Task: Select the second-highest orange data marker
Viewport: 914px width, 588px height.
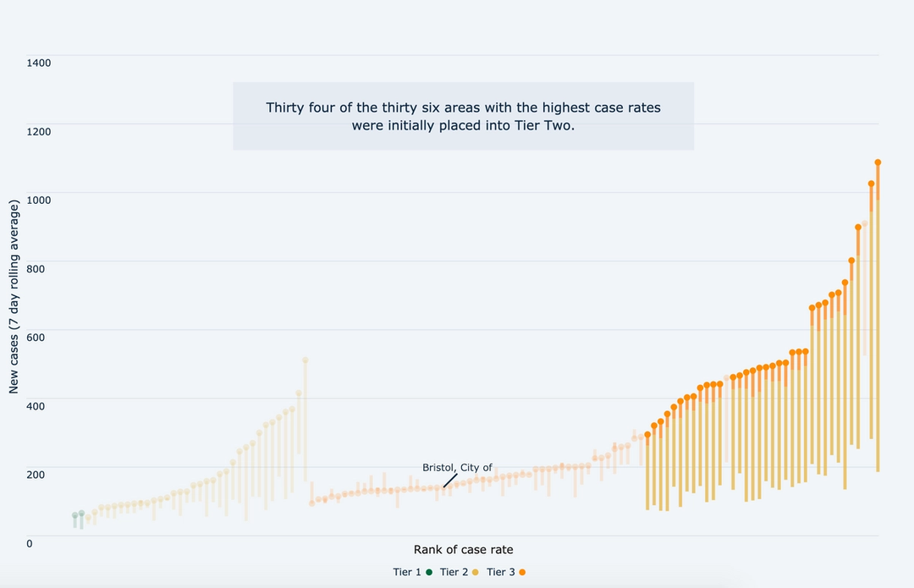Action: click(x=872, y=184)
